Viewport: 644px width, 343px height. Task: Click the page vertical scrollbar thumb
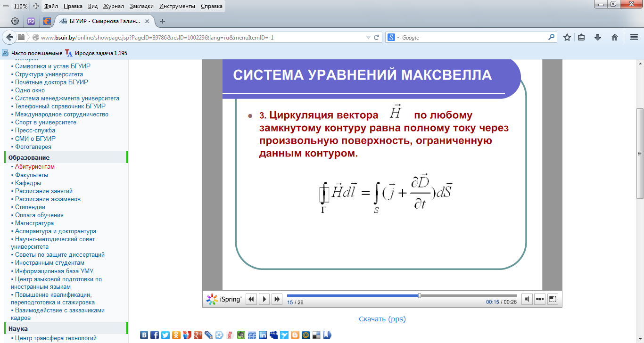640,153
